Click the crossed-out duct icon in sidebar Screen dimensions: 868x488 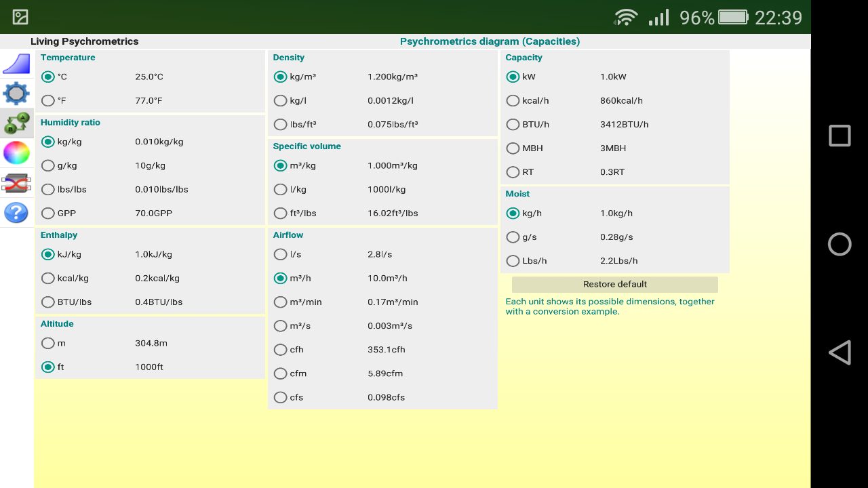click(x=16, y=183)
